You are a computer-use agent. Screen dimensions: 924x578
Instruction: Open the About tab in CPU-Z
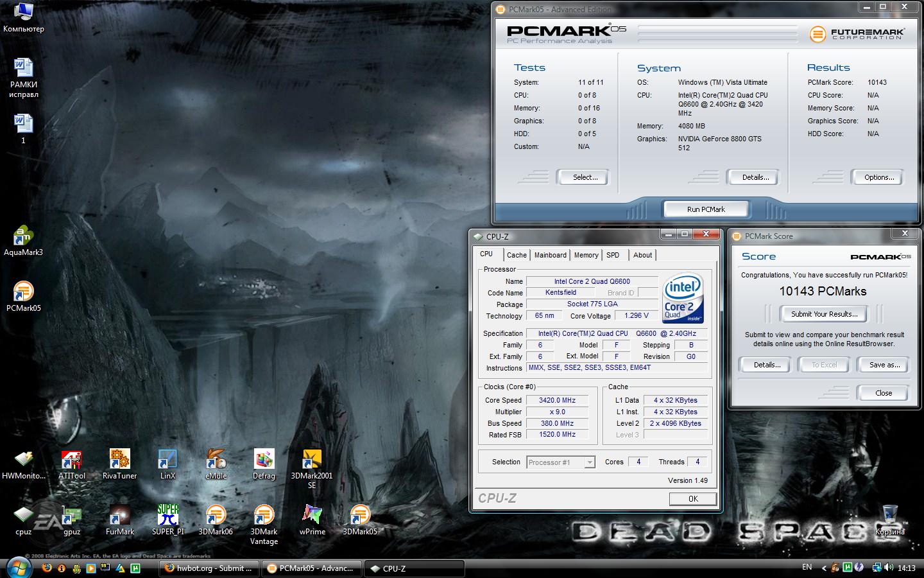[x=642, y=255]
